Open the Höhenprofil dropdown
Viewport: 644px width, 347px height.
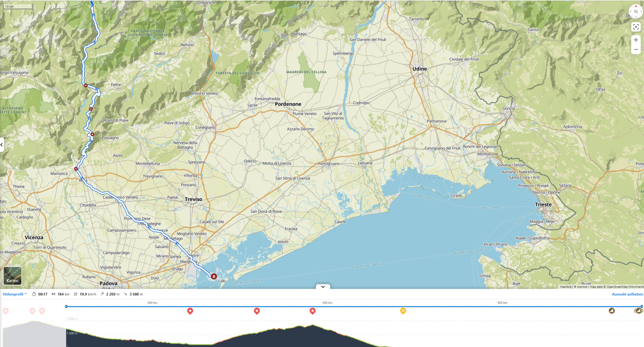pyautogui.click(x=14, y=294)
